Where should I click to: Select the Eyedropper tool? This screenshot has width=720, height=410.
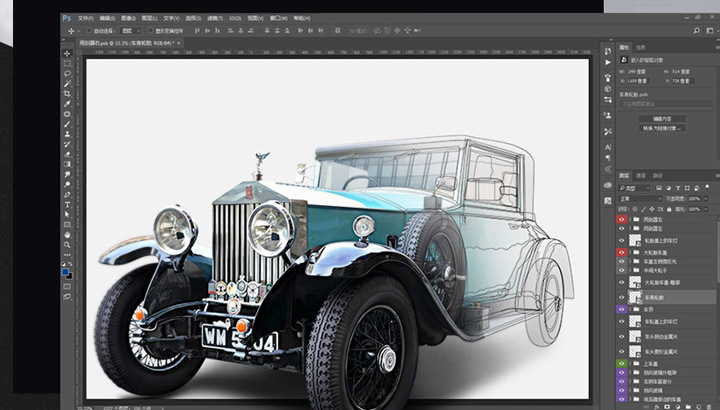pyautogui.click(x=67, y=104)
